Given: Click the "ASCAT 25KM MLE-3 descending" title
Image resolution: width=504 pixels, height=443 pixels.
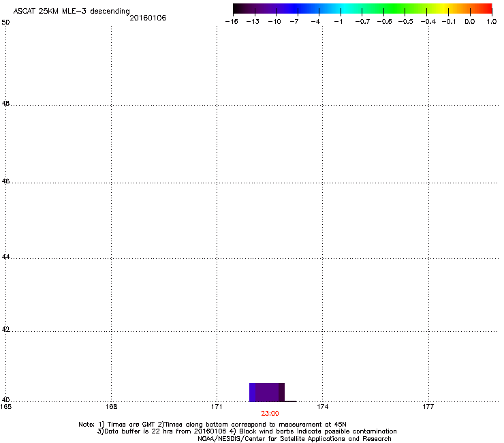Looking at the screenshot, I should (72, 11).
